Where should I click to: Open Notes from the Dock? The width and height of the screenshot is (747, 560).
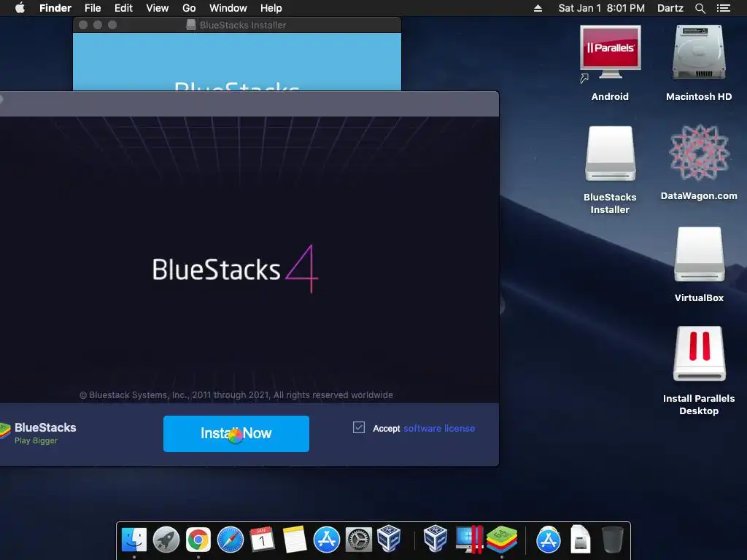(295, 540)
